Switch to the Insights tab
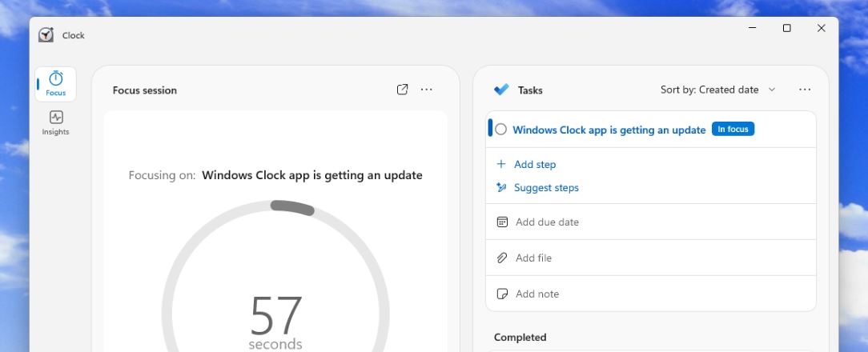The image size is (868, 352). (55, 123)
